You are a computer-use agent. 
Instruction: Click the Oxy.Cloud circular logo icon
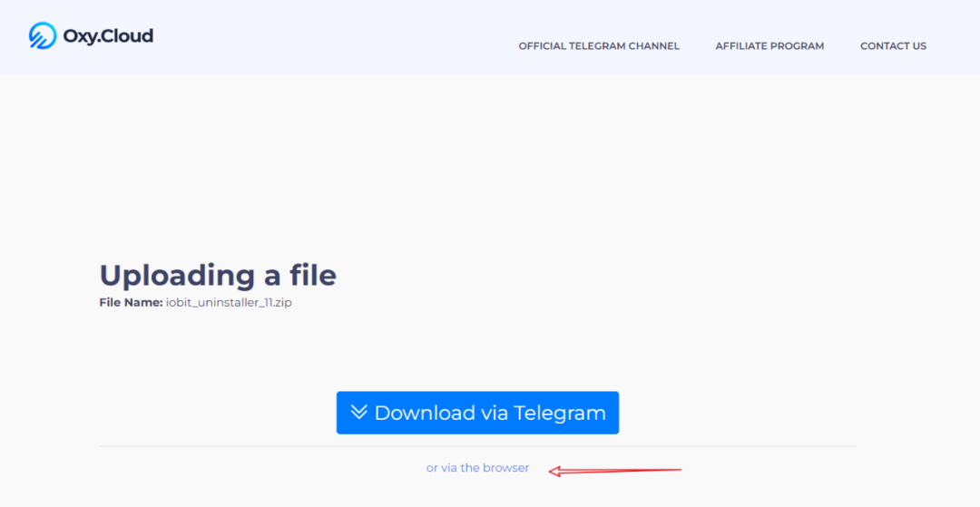pyautogui.click(x=43, y=35)
